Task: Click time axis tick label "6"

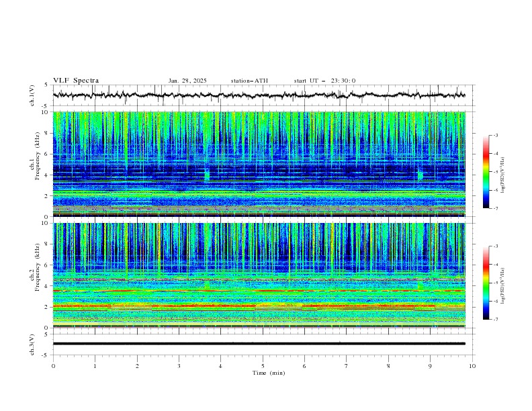Action: (304, 366)
